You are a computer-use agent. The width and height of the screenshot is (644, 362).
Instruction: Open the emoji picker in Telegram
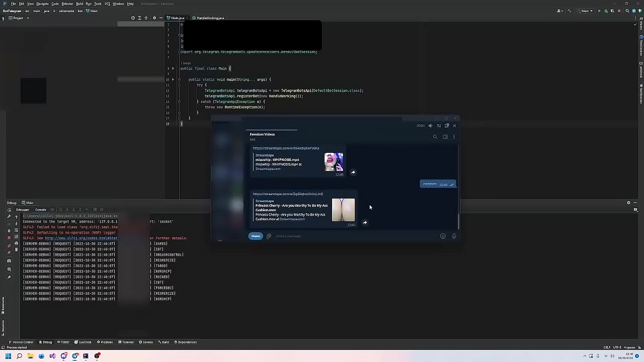pos(443,236)
